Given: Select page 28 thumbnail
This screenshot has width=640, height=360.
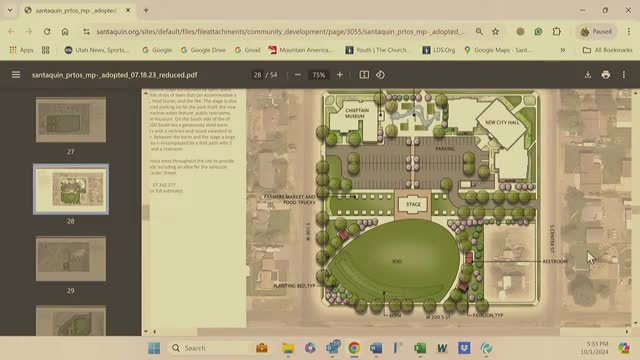Looking at the screenshot, I should point(71,189).
